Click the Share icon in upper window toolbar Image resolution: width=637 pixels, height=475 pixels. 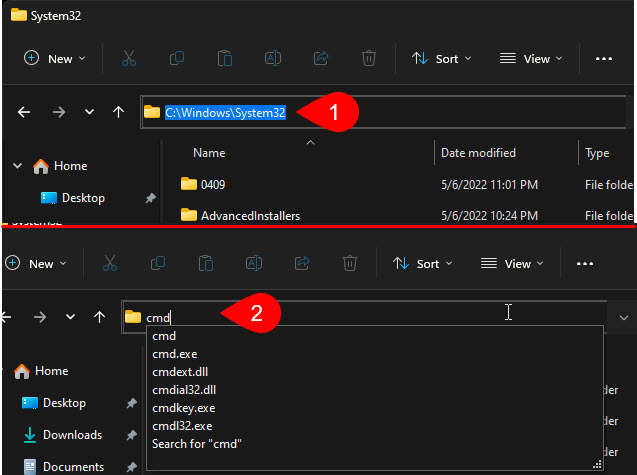(x=321, y=59)
